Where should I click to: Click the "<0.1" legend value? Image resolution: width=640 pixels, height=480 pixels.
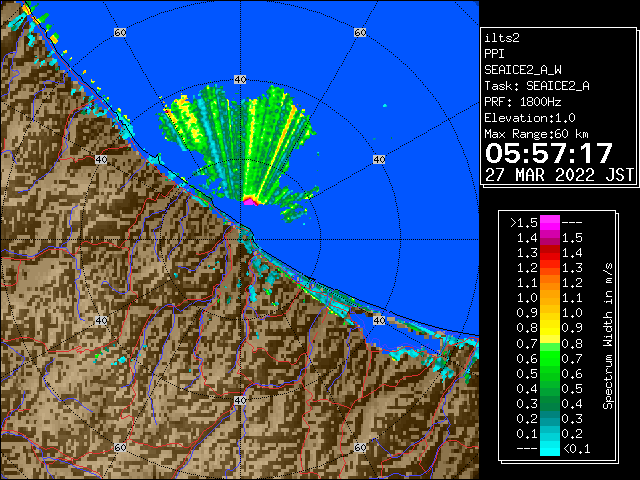pyautogui.click(x=577, y=449)
